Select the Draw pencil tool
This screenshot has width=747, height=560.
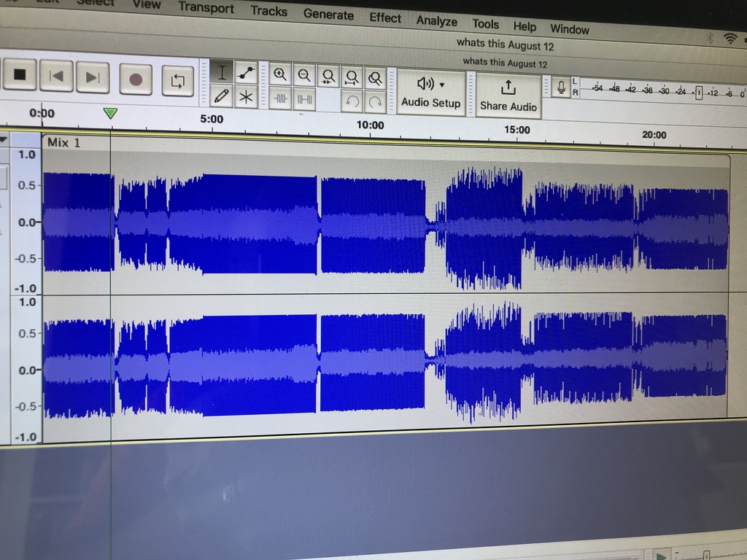pos(222,96)
